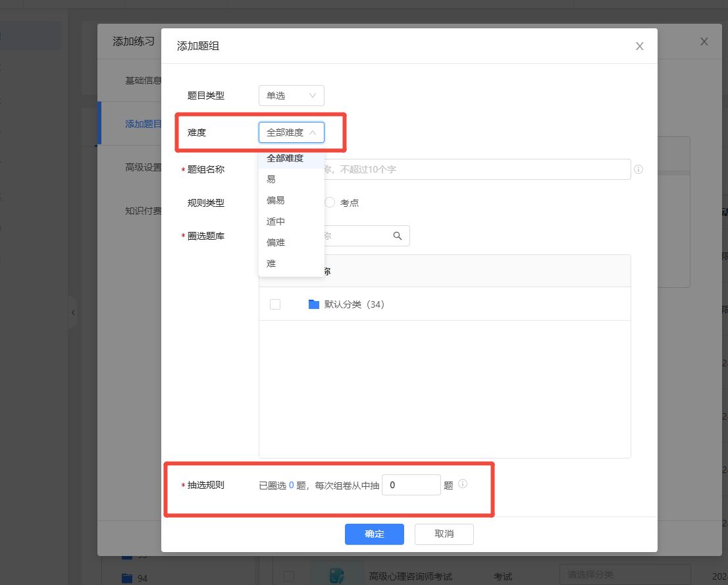The height and width of the screenshot is (585, 728).
Task: Click the blue folder icon for 默认分类
Action: pyautogui.click(x=314, y=304)
